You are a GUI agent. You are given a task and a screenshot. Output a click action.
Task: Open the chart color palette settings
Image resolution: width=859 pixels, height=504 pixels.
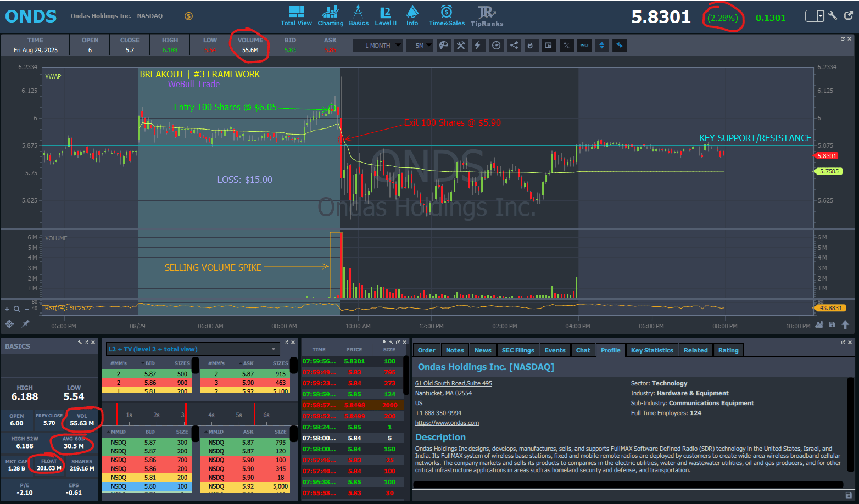tap(443, 46)
